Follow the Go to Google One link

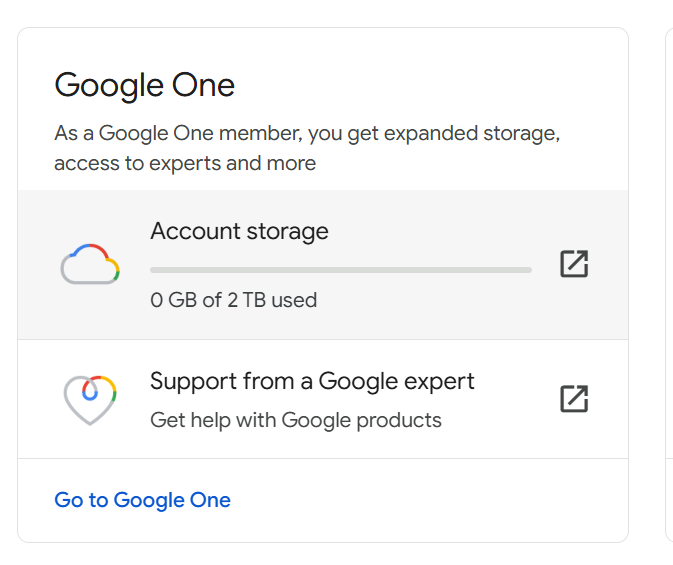(x=142, y=500)
